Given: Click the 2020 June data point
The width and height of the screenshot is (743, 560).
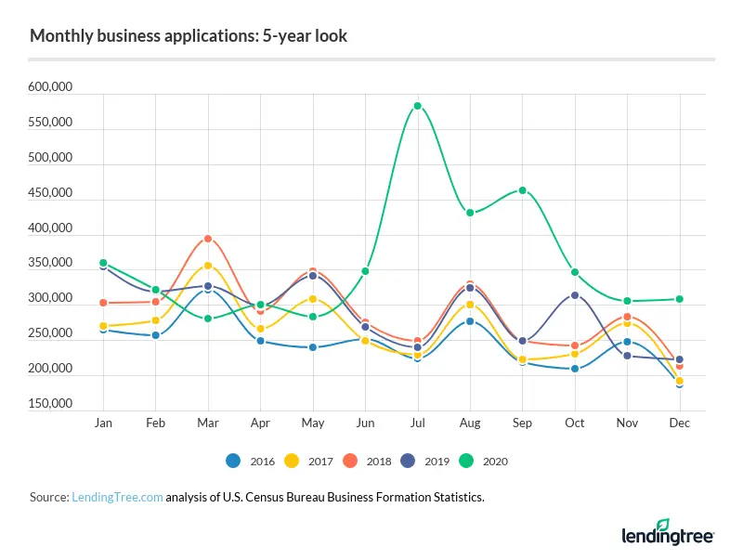Looking at the screenshot, I should pyautogui.click(x=366, y=271).
